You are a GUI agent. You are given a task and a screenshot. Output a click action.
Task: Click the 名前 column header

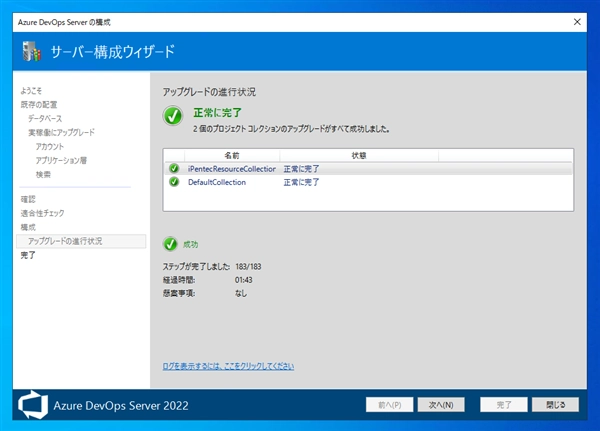(x=232, y=155)
